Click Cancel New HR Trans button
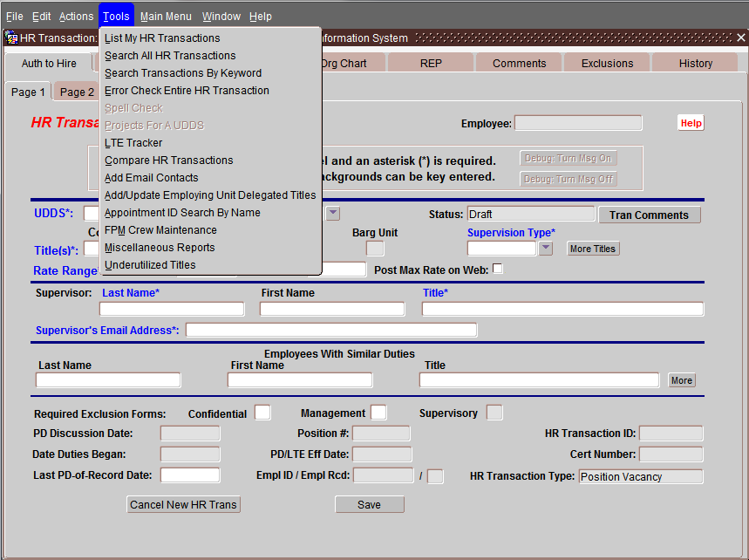Viewport: 749px width, 560px height. click(x=183, y=504)
